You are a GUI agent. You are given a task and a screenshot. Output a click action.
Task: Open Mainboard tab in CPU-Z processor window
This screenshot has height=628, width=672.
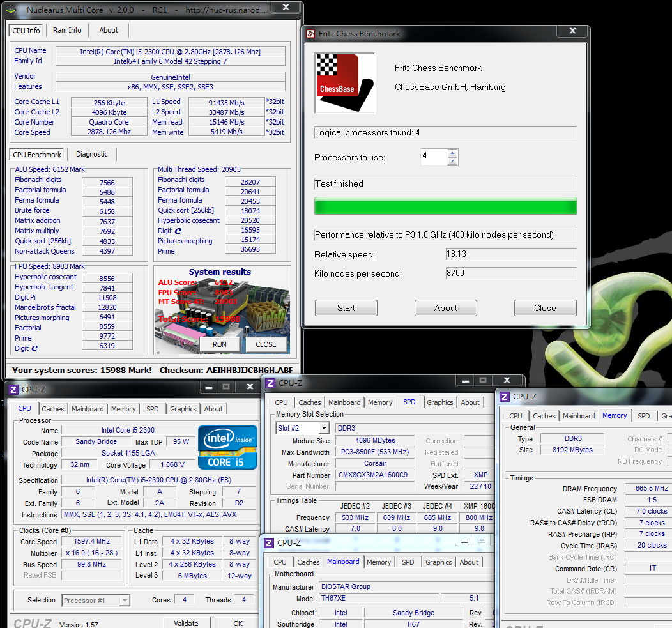[x=88, y=409]
